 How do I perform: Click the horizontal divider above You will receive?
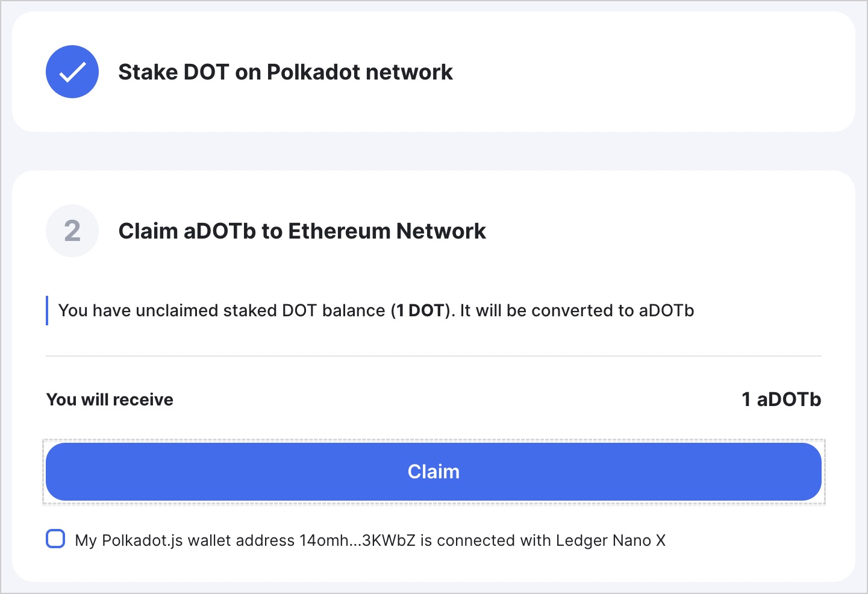coord(434,356)
